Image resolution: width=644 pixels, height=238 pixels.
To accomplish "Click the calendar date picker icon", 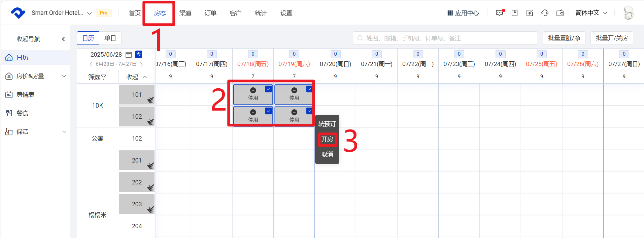I will (x=129, y=55).
